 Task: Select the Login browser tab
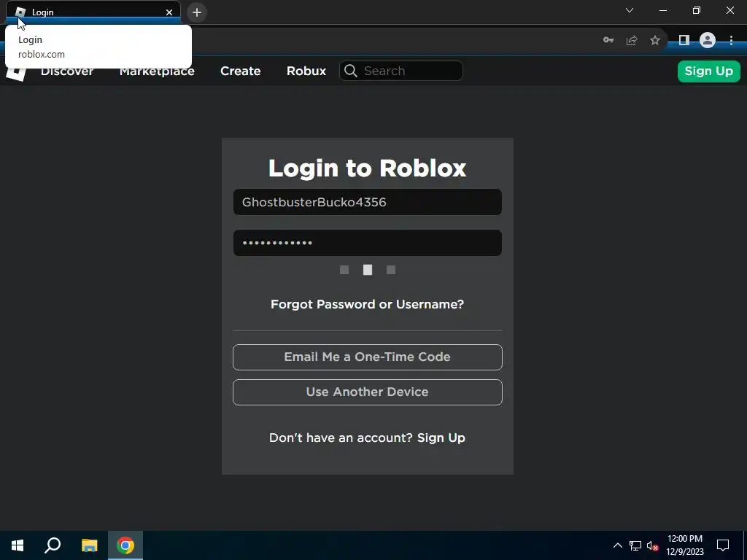click(x=93, y=12)
